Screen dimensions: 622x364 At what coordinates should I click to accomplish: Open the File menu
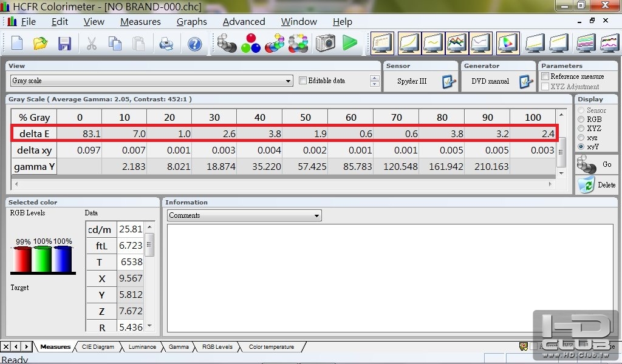tap(28, 22)
